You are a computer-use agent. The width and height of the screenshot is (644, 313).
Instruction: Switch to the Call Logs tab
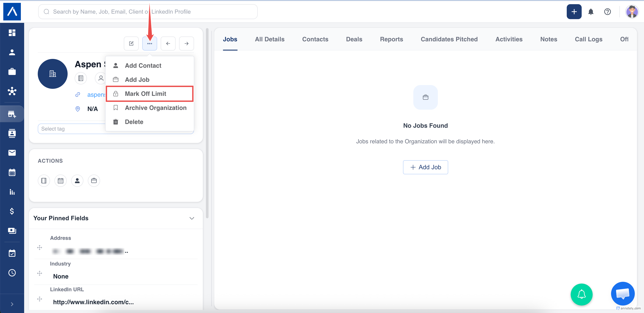pos(588,39)
